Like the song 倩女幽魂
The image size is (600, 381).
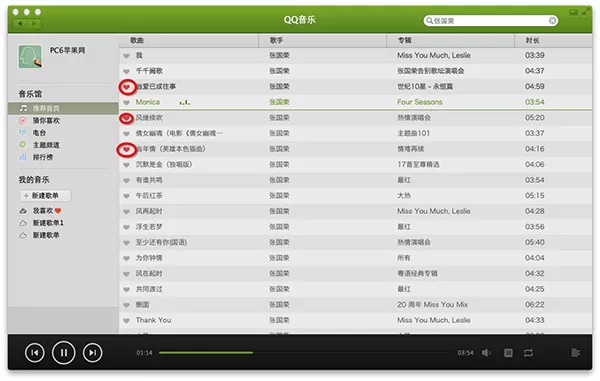(x=126, y=134)
